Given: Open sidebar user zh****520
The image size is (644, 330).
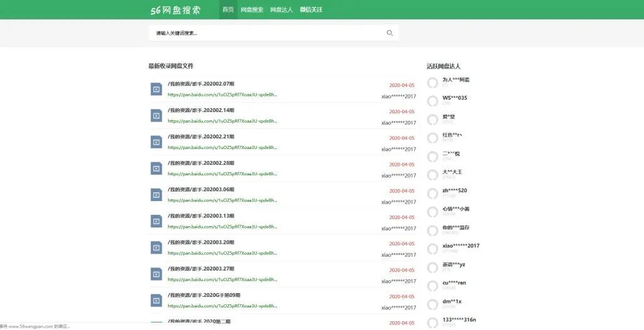Looking at the screenshot, I should pos(455,190).
